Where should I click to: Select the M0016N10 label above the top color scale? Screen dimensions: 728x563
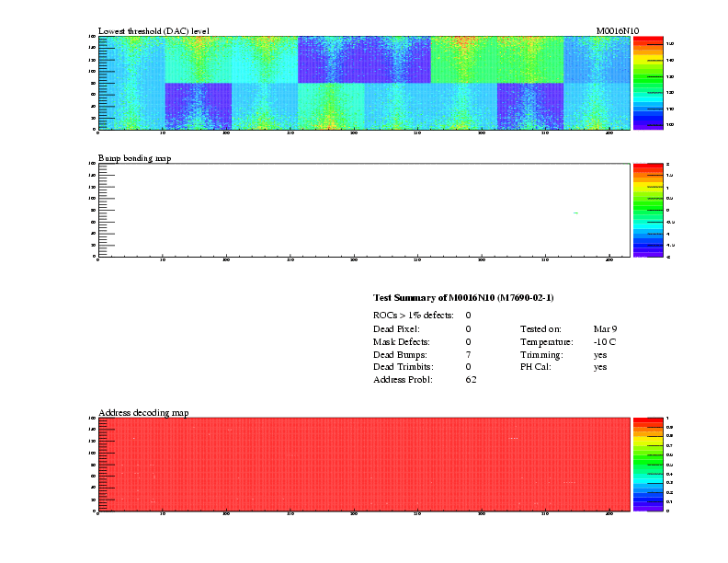(618, 31)
